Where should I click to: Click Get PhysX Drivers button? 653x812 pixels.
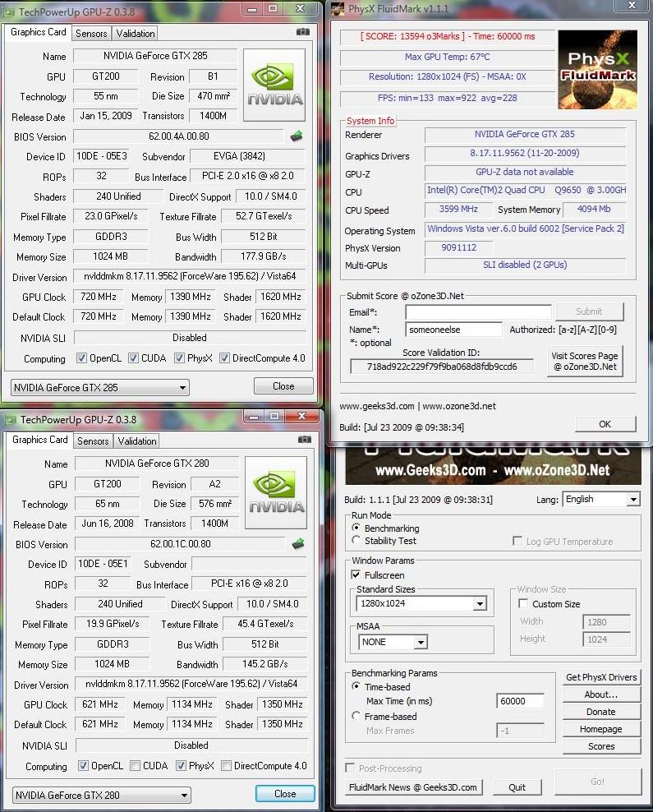[601, 677]
